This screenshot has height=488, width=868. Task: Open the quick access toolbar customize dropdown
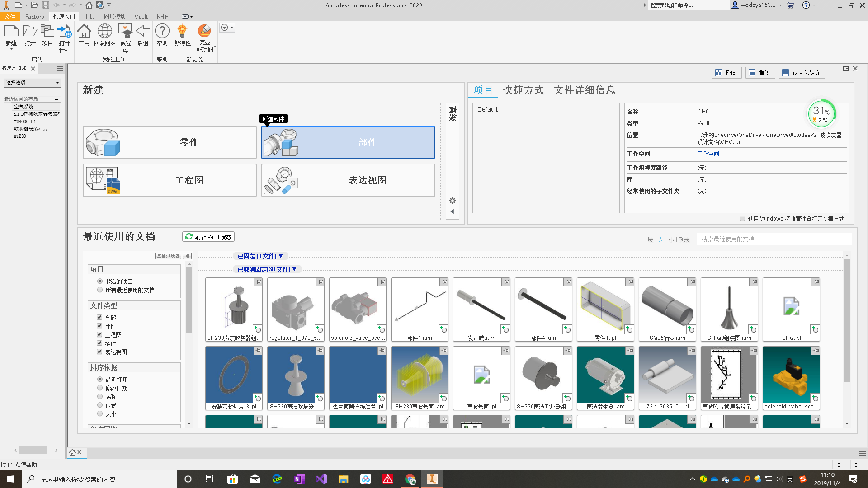(109, 5)
